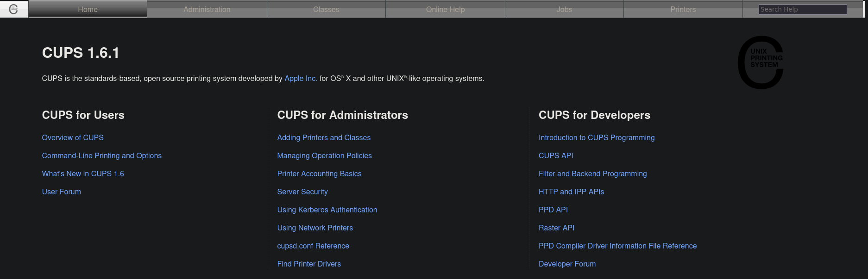Select the Home tab

pos(88,9)
